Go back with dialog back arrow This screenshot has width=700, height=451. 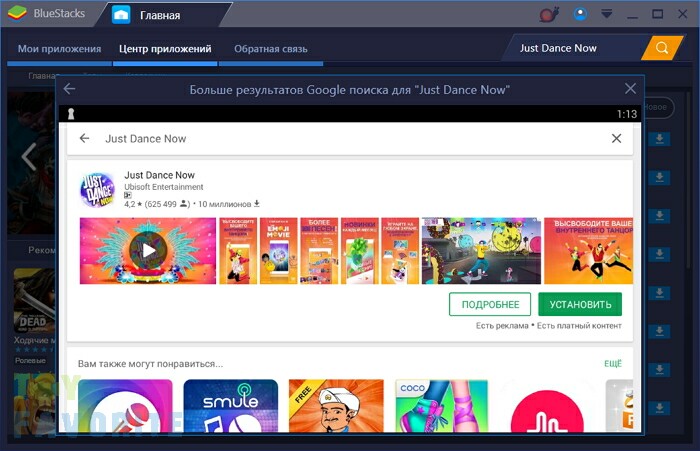(x=69, y=89)
